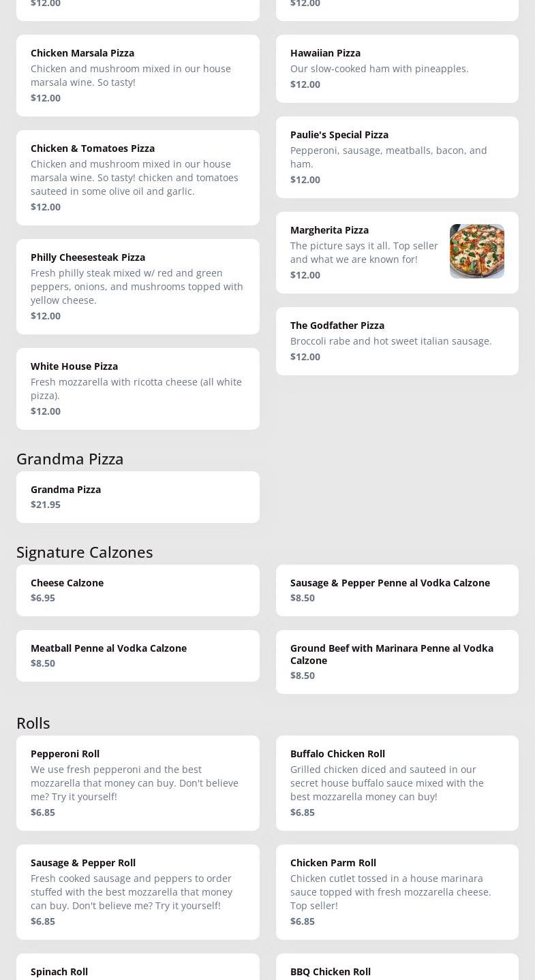Choose the Grandma Pizza for $21.95

point(138,496)
